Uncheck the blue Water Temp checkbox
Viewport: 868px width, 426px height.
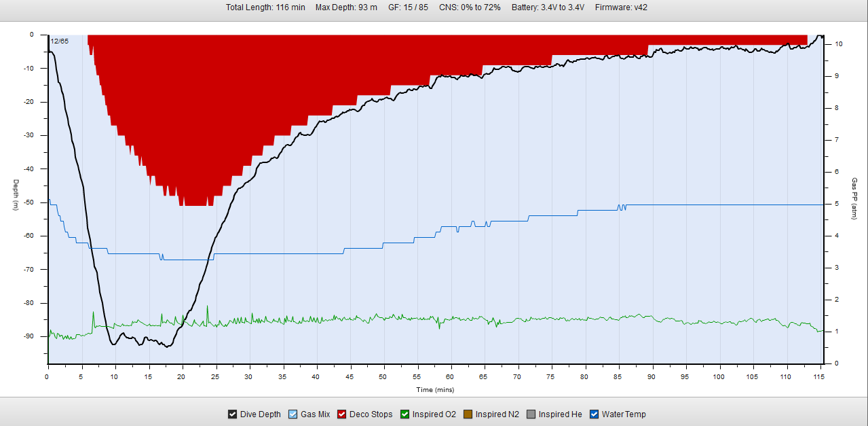(x=595, y=414)
